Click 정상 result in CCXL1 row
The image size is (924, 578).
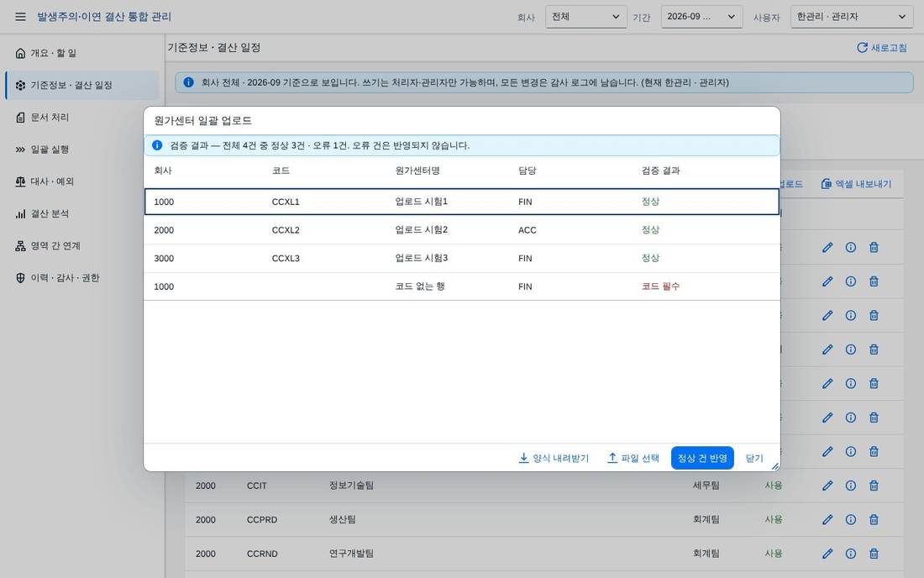tap(650, 202)
